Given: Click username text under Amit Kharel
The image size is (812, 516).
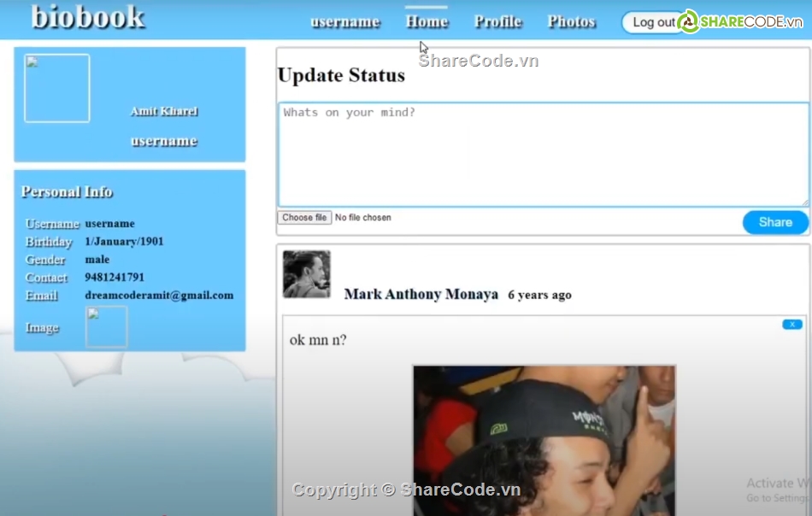Looking at the screenshot, I should 163,141.
